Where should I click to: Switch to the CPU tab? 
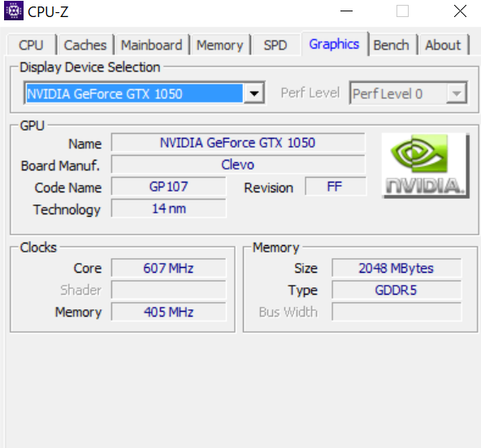tap(31, 45)
